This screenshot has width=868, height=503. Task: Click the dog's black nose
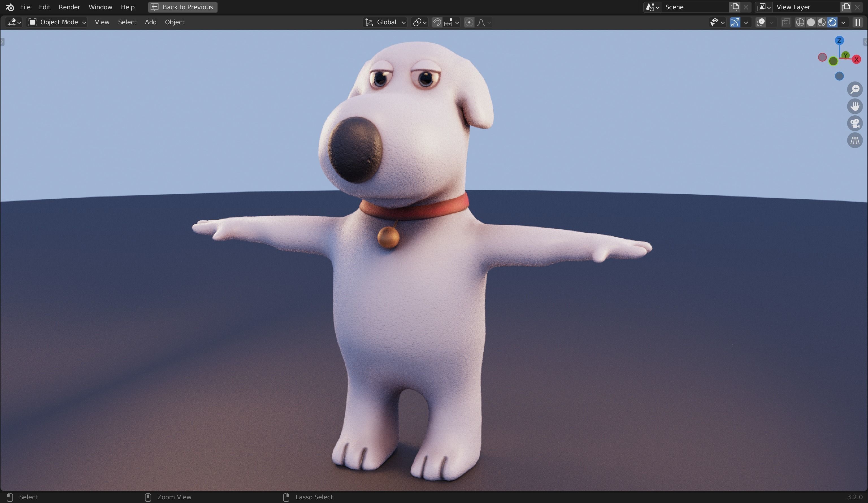tap(355, 150)
